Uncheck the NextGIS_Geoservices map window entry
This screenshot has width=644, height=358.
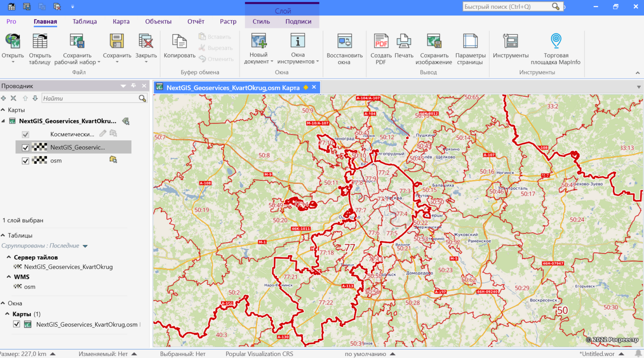pos(16,324)
